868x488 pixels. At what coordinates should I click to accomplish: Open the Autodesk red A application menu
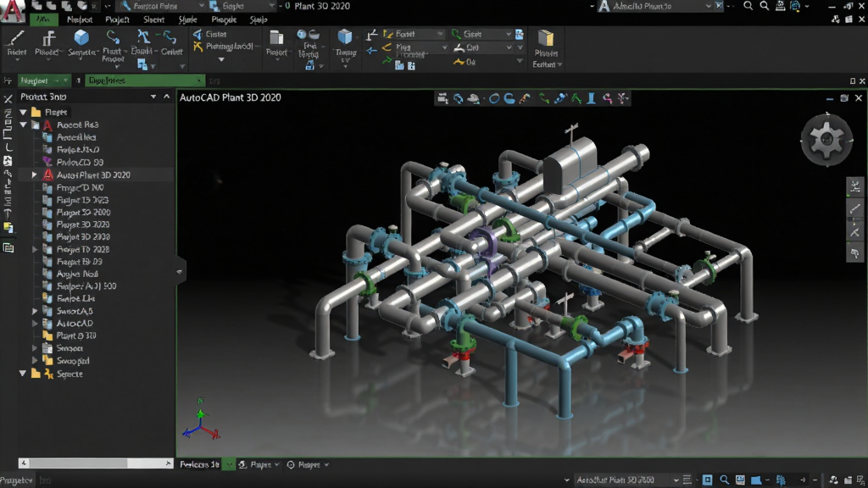pyautogui.click(x=12, y=11)
